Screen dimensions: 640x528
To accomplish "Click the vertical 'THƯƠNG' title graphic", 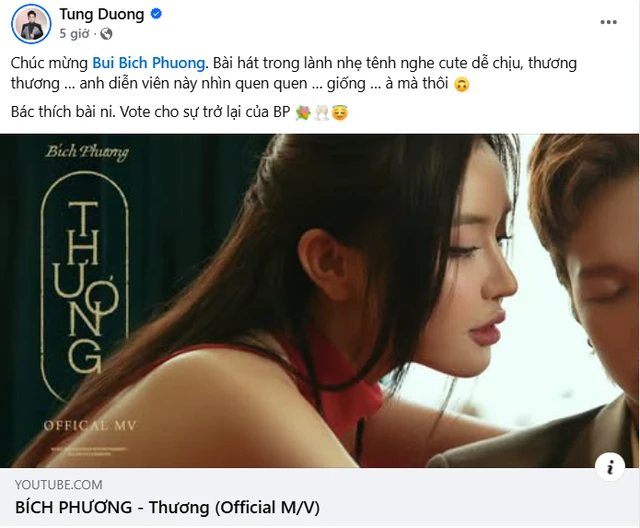I will (x=85, y=288).
